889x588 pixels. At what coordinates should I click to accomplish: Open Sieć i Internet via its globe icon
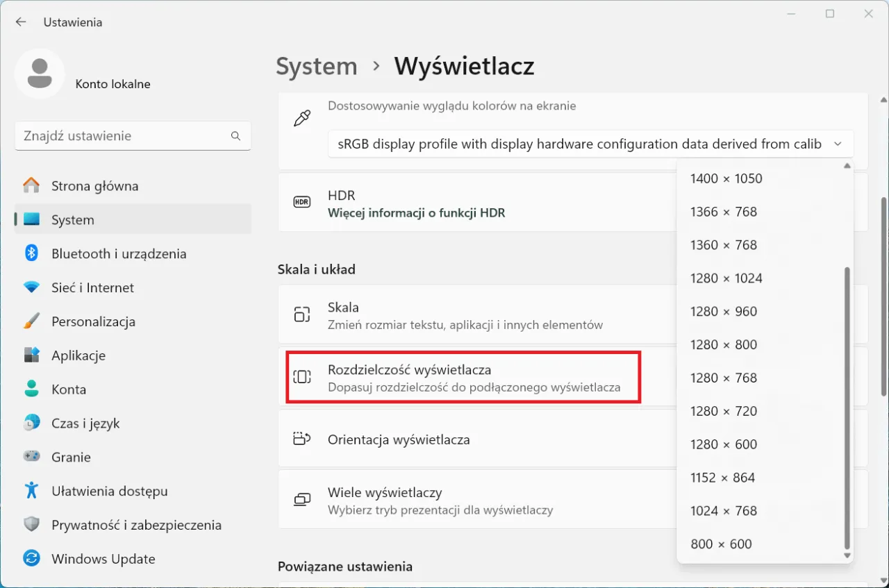(x=32, y=287)
